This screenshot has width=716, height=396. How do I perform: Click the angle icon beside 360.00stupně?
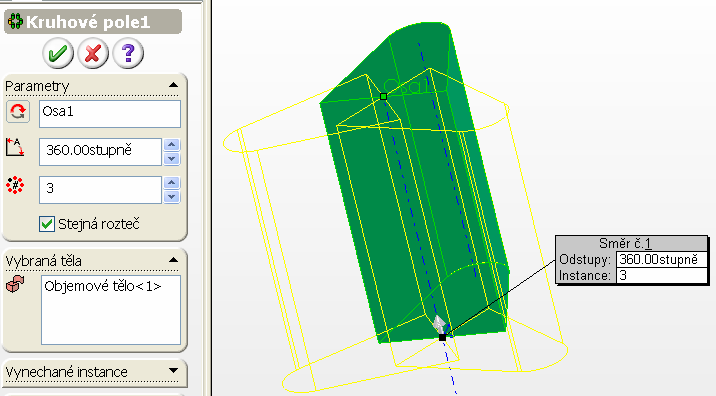(15, 147)
